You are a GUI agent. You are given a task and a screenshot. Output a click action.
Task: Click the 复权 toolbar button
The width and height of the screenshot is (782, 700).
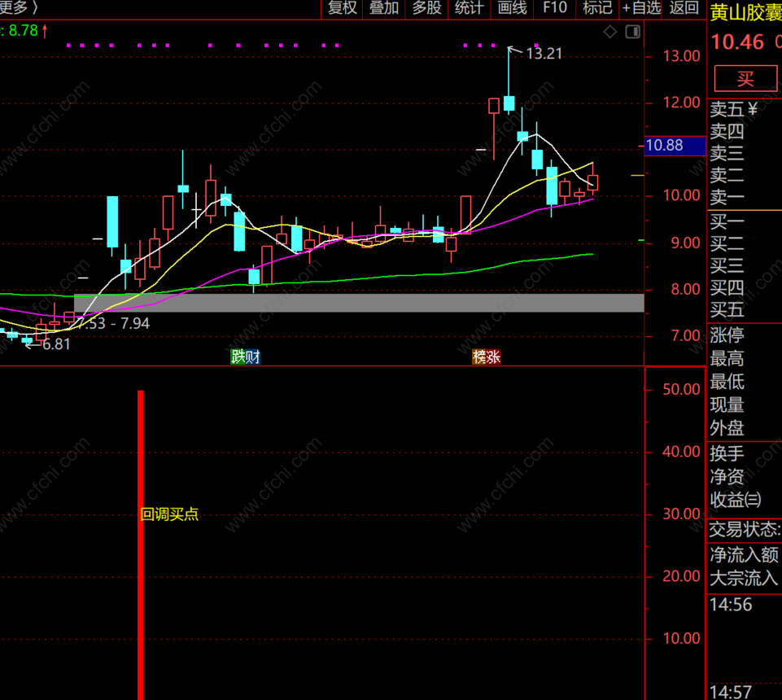click(342, 8)
